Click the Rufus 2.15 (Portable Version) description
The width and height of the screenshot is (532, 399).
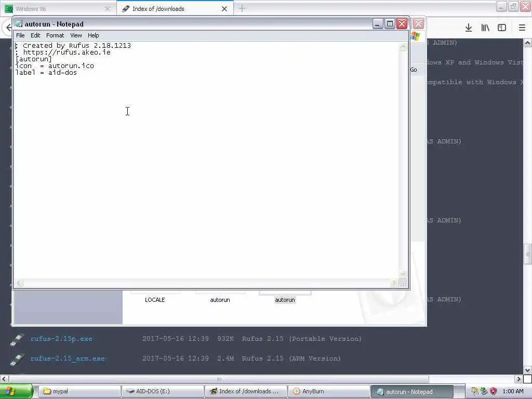click(x=302, y=339)
